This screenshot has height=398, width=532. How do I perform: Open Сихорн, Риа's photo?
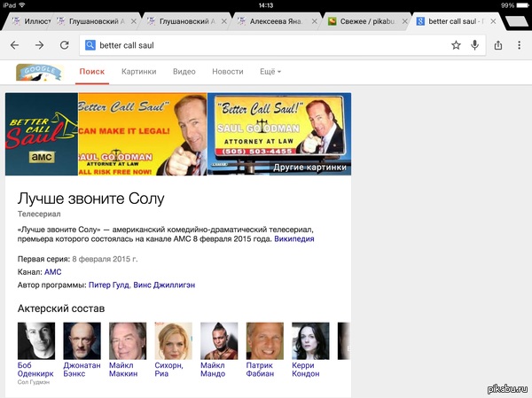tap(174, 341)
